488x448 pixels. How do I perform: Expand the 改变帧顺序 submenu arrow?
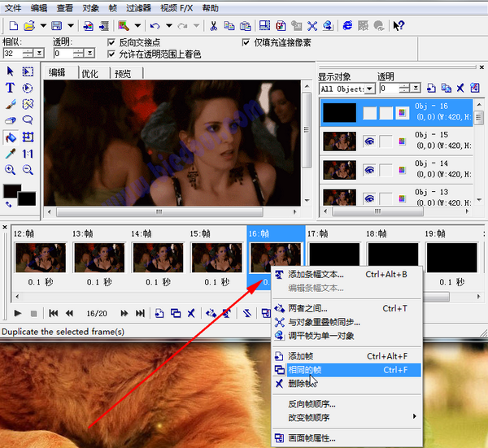click(x=414, y=416)
